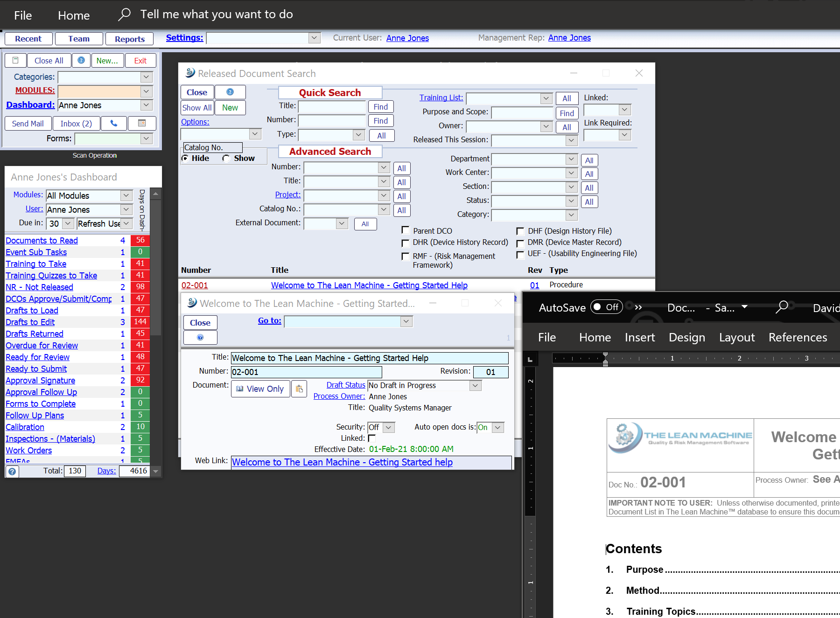Viewport: 840px width, 618px height.
Task: Open the Design tab in Word
Action: pyautogui.click(x=687, y=337)
